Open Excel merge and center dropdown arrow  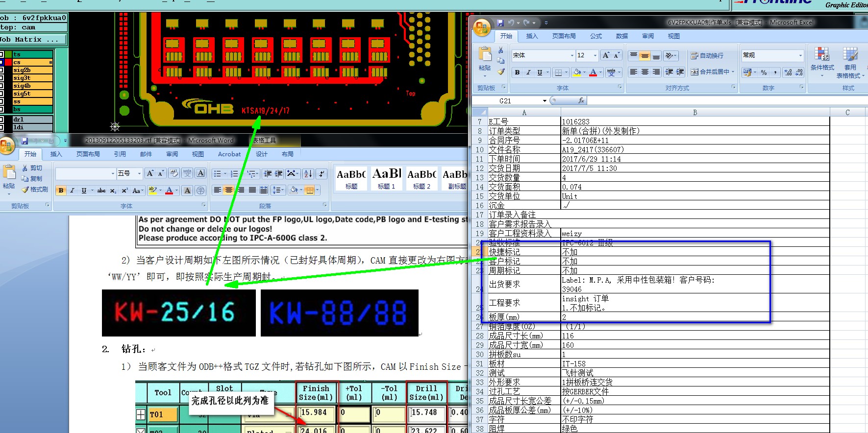tap(733, 72)
